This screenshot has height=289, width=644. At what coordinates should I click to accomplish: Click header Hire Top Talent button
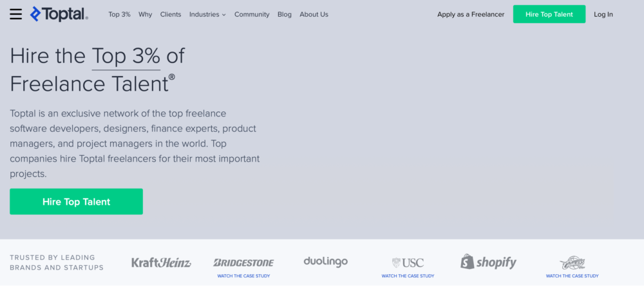point(549,14)
